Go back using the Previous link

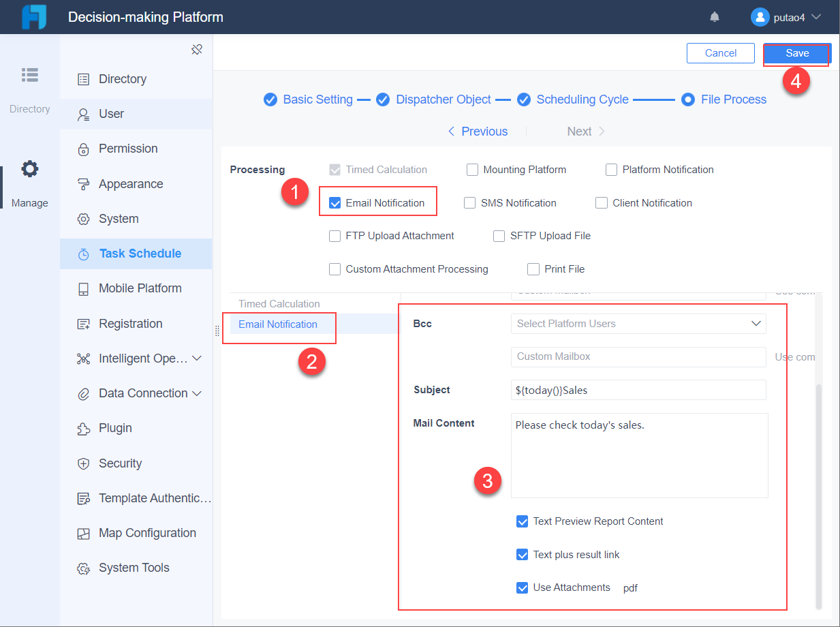point(478,131)
